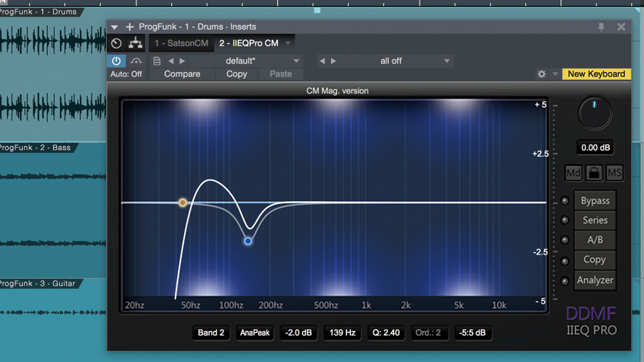Click the sidechain icon next to power
Screen dimensions: 644x362
pyautogui.click(x=136, y=61)
